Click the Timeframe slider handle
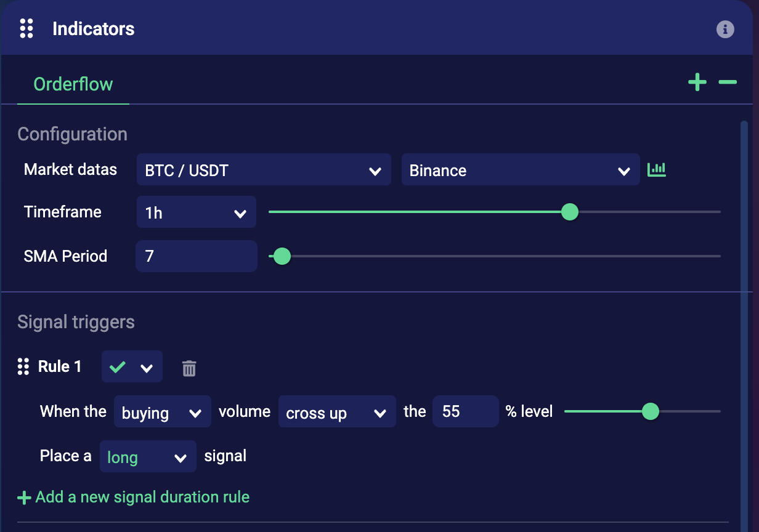Image resolution: width=759 pixels, height=532 pixels. 570,212
